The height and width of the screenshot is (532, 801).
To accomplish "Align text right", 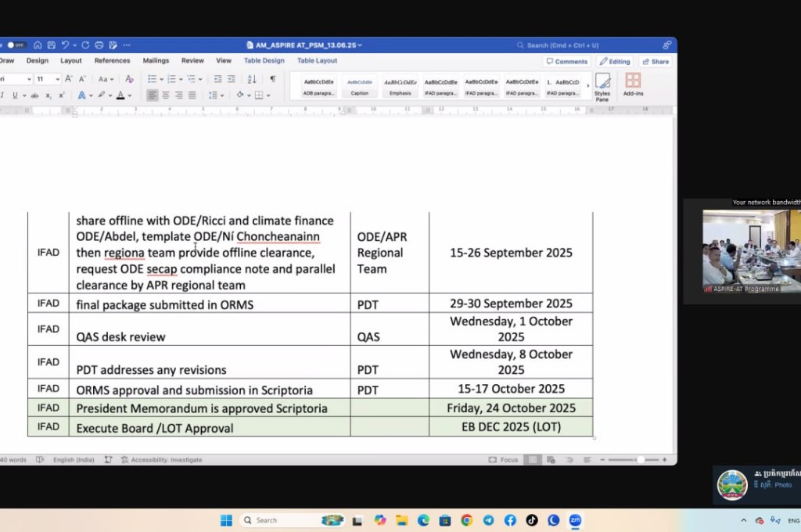I will tap(179, 95).
